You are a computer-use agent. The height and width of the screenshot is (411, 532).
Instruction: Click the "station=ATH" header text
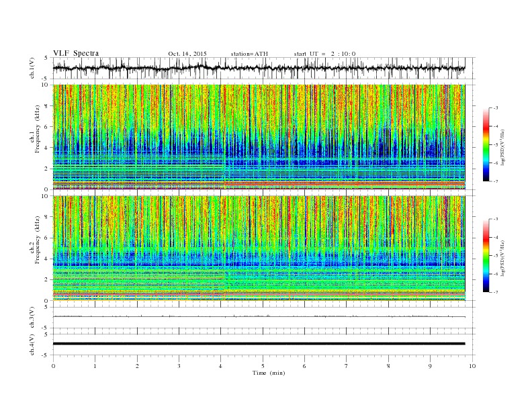tap(249, 54)
